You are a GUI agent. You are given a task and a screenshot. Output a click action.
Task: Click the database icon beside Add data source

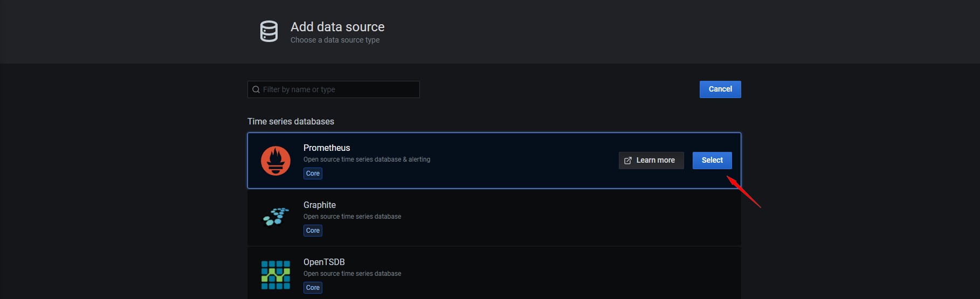(x=268, y=32)
